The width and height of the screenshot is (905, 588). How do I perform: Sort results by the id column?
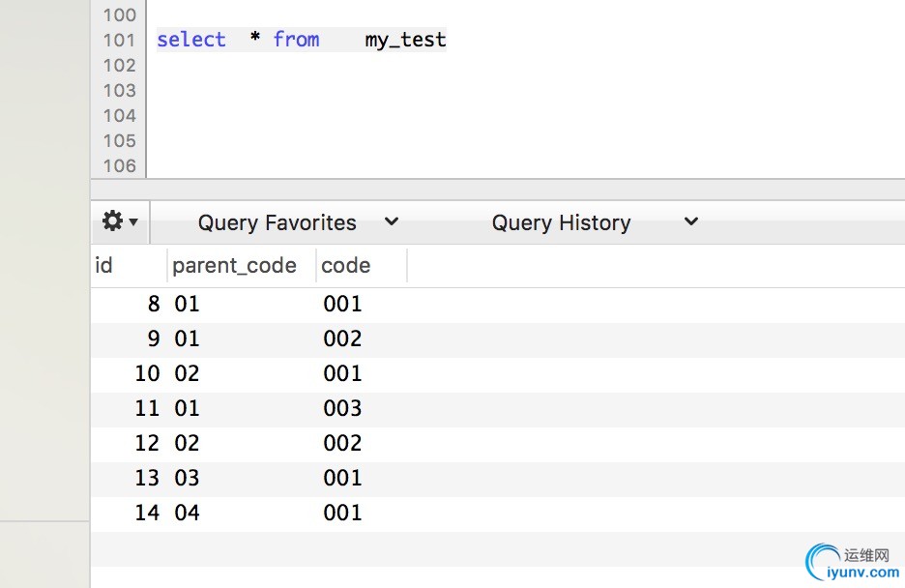click(x=104, y=266)
